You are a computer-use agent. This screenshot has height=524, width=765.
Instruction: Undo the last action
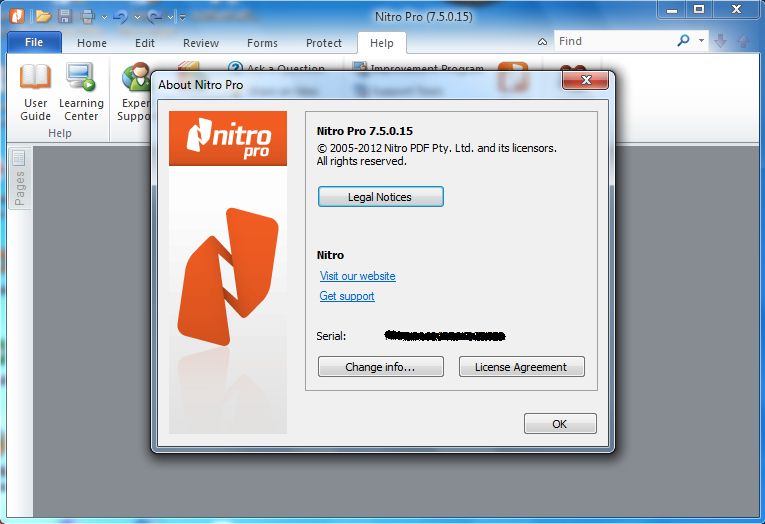point(120,17)
